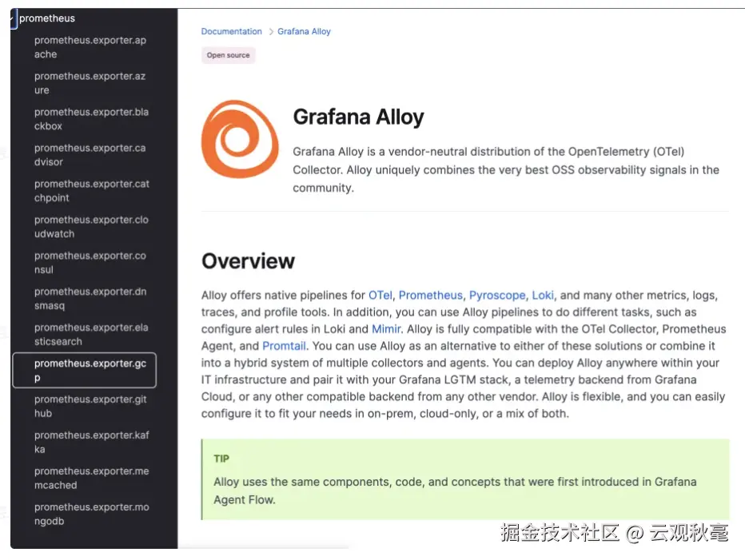Screen dimensions: 745x560
Task: Open prometheus.exporter.dnsmasq in sidebar
Action: [x=90, y=299]
